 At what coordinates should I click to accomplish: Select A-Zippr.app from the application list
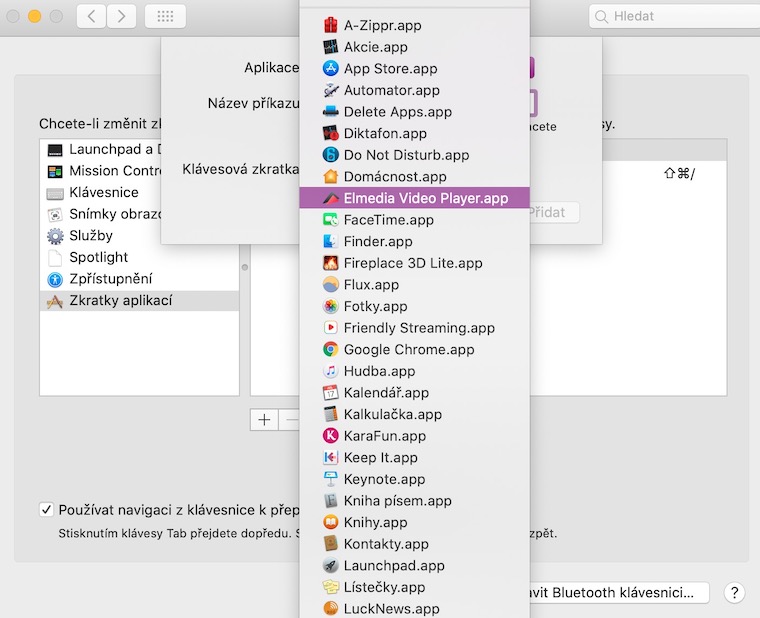tap(414, 25)
